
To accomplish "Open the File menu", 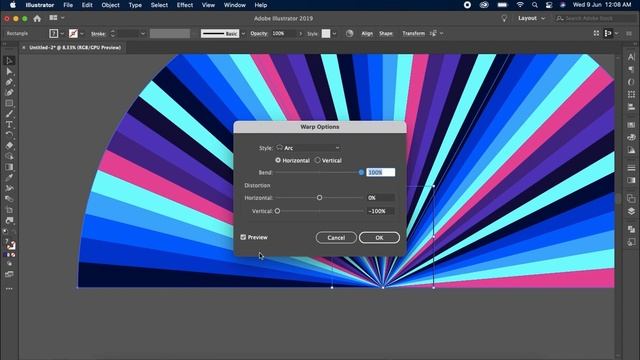I will pos(68,5).
